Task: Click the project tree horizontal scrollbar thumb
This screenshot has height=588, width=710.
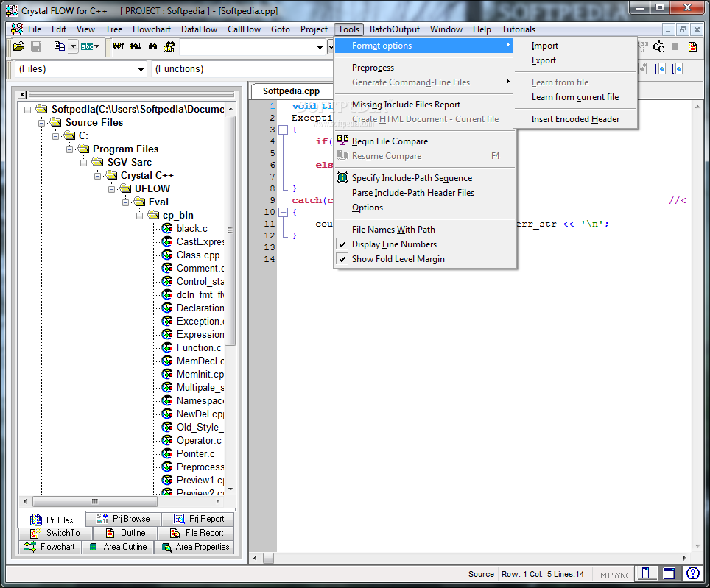Action: [x=95, y=501]
